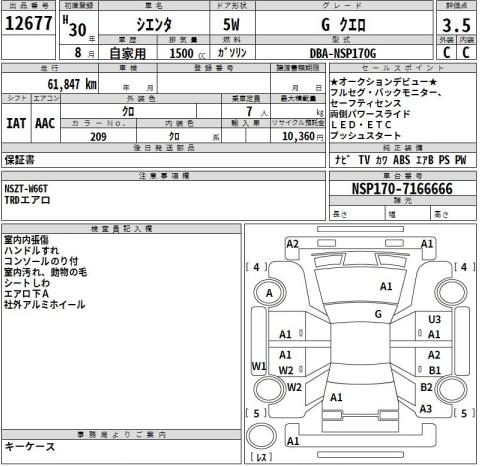Image resolution: width=480 pixels, height=466 pixels.
Task: Click the inspector note エアロ下A
Action: (x=26, y=294)
